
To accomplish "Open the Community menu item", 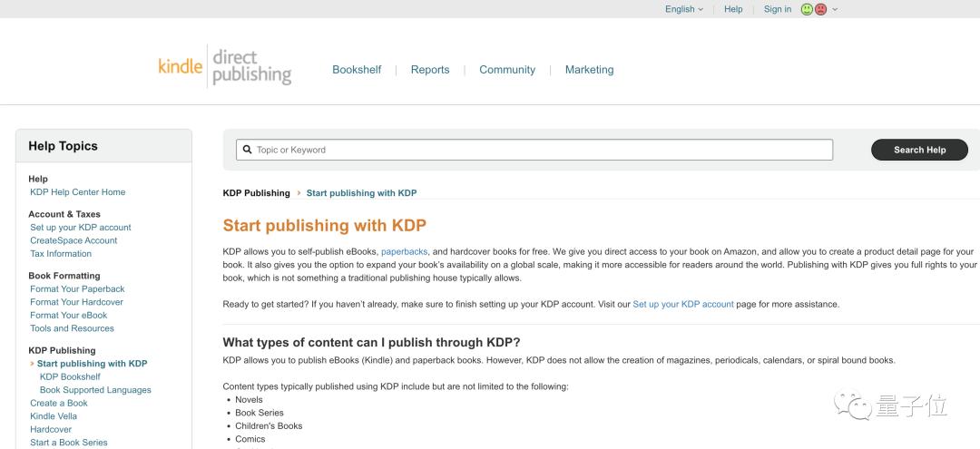I will 507,70.
